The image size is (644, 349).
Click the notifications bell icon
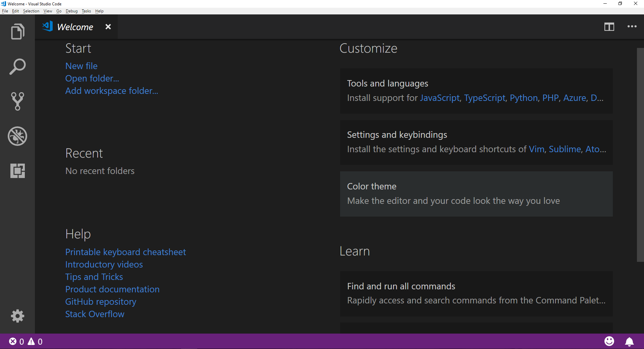(629, 341)
